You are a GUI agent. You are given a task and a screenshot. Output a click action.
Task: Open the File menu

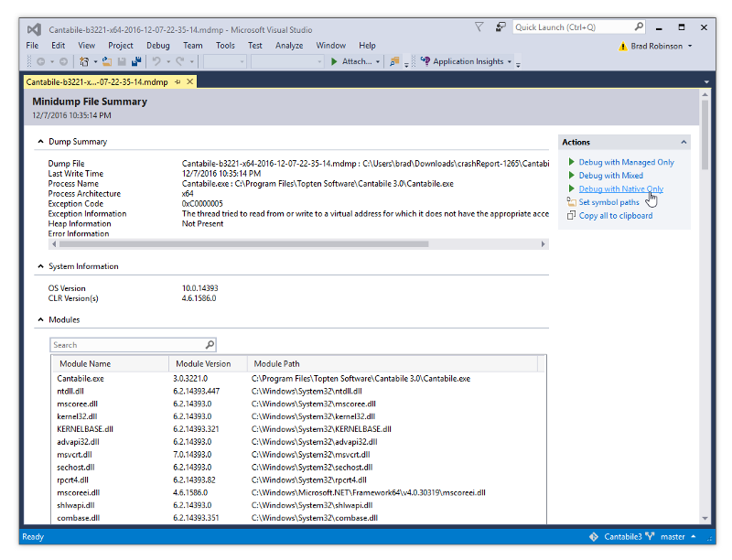32,45
